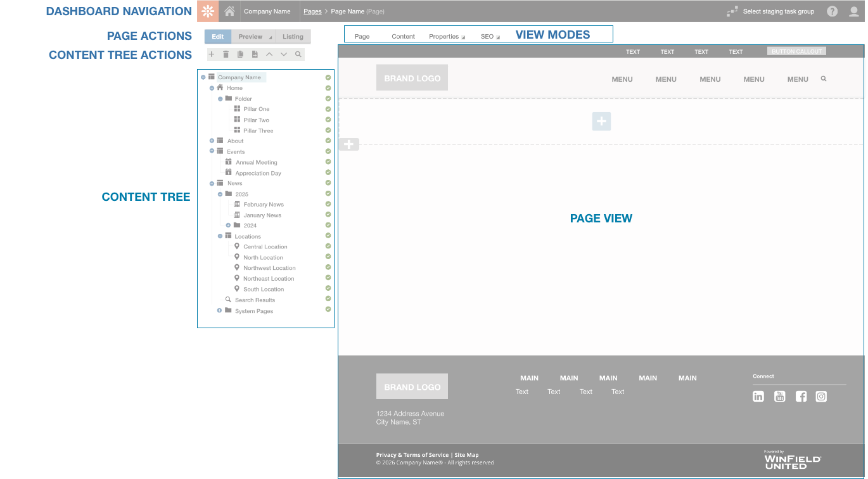Click green status check next to Pillar One
Viewport: 868px width, 479px height.
pos(328,109)
